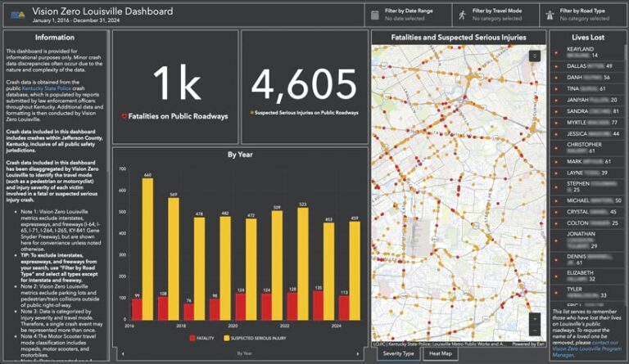Select the 108 red fatality bar
This screenshot has width=629, height=364.
coord(163,308)
